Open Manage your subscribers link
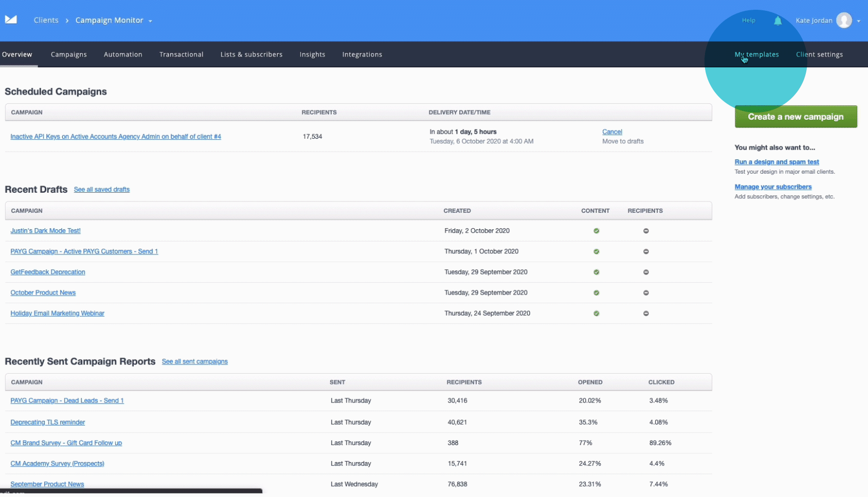 pyautogui.click(x=773, y=187)
